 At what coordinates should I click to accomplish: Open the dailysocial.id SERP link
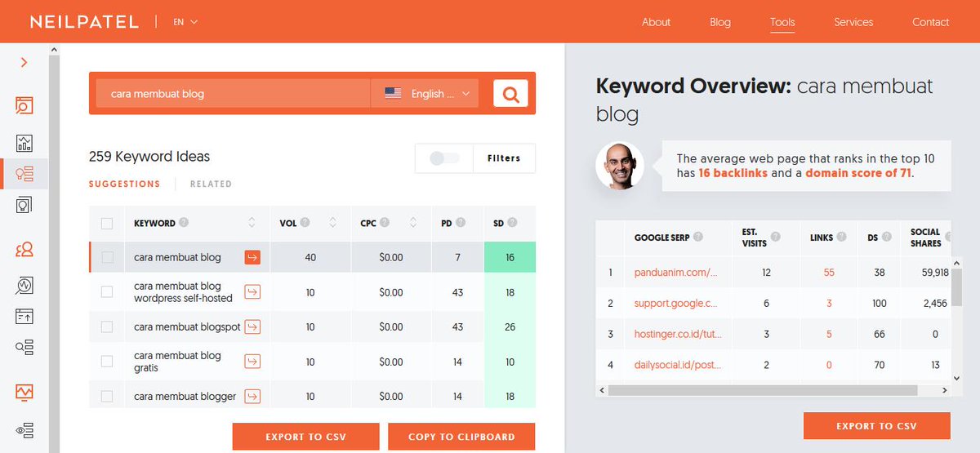point(678,365)
